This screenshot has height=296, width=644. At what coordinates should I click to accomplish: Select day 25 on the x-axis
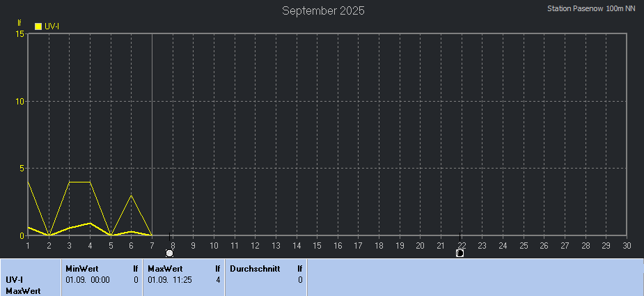click(524, 245)
